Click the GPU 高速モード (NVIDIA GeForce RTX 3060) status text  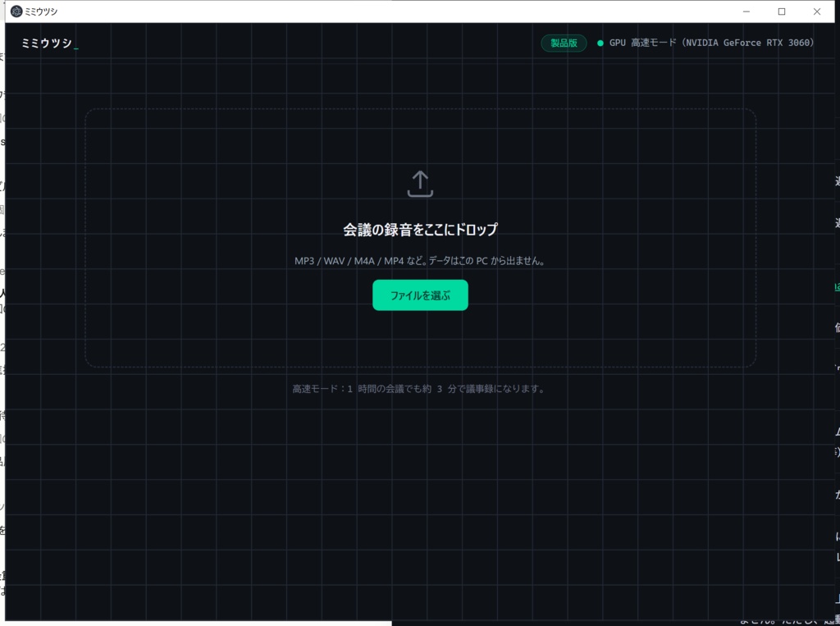coord(711,43)
